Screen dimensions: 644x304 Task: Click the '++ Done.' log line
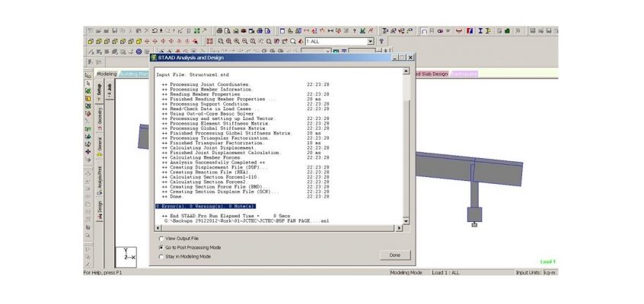click(172, 197)
